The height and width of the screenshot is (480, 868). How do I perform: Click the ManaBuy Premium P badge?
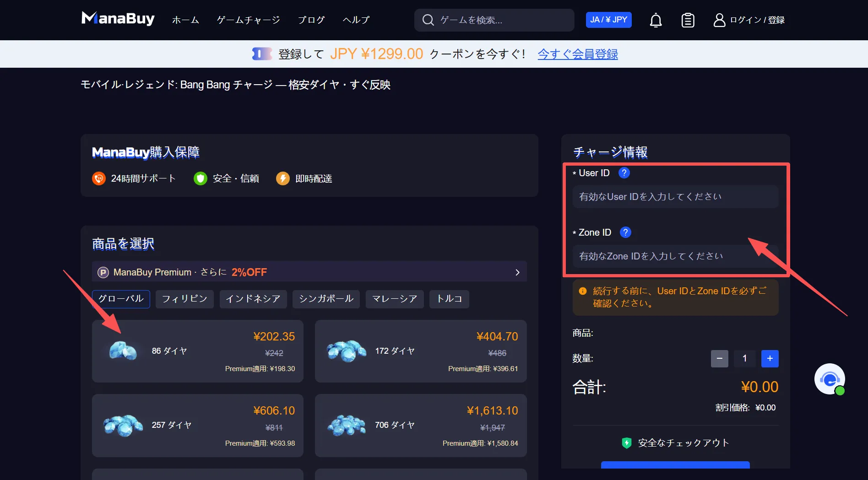pyautogui.click(x=103, y=273)
